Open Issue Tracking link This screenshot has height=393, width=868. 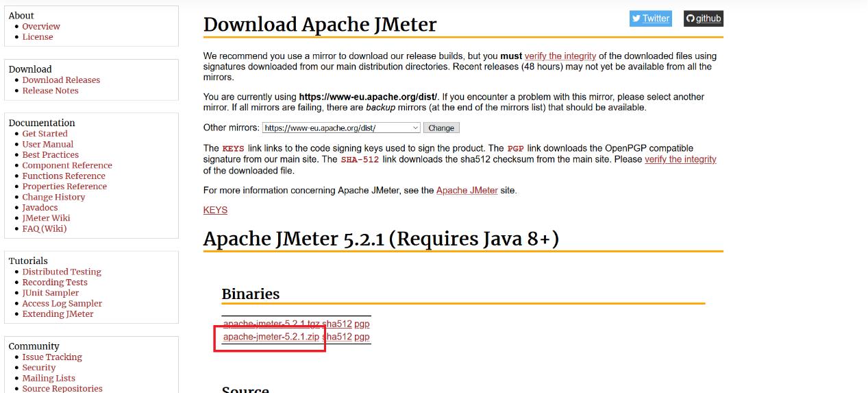[52, 357]
